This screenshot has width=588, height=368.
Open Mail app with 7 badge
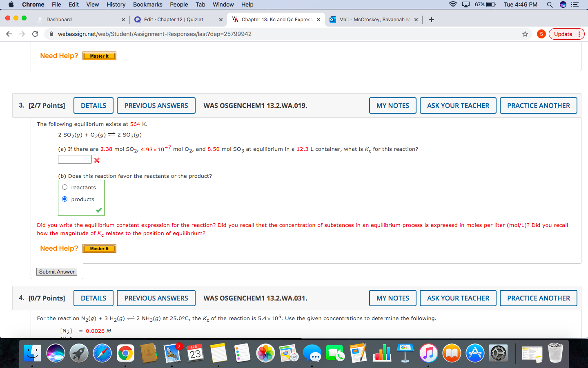click(x=172, y=353)
